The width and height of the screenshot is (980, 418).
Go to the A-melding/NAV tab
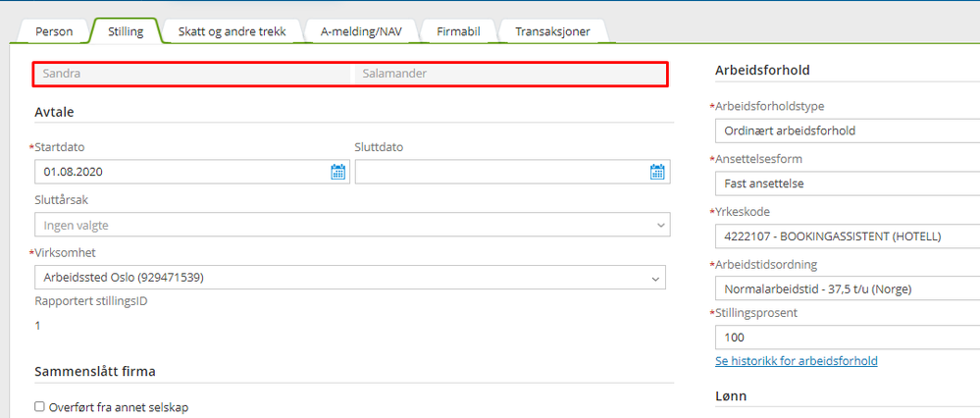click(x=362, y=31)
